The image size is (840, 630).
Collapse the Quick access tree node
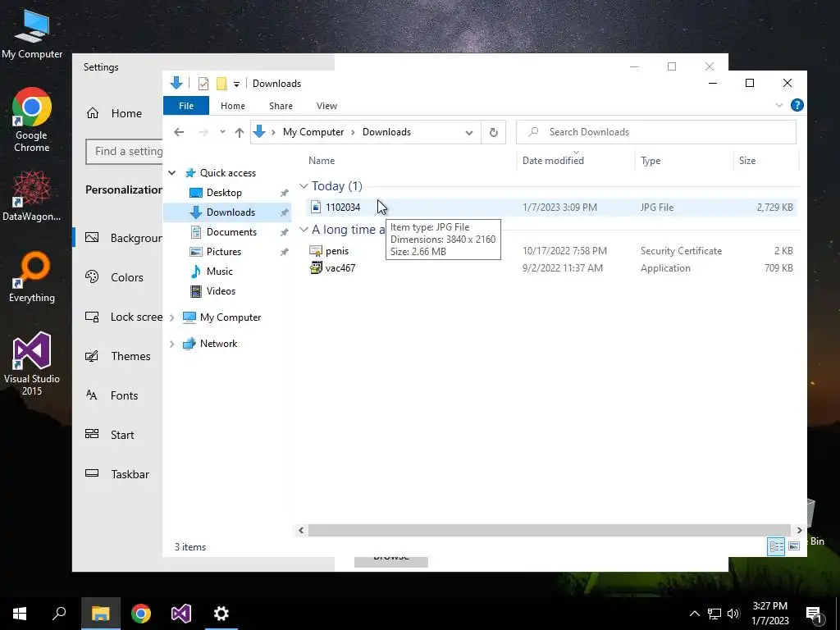172,172
